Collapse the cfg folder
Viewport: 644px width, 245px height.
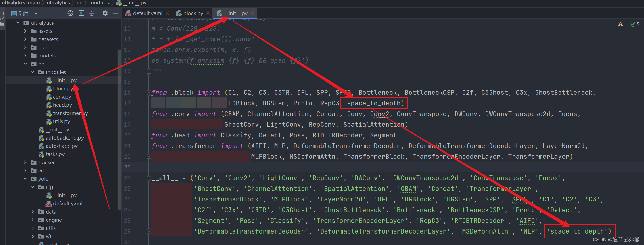point(33,187)
